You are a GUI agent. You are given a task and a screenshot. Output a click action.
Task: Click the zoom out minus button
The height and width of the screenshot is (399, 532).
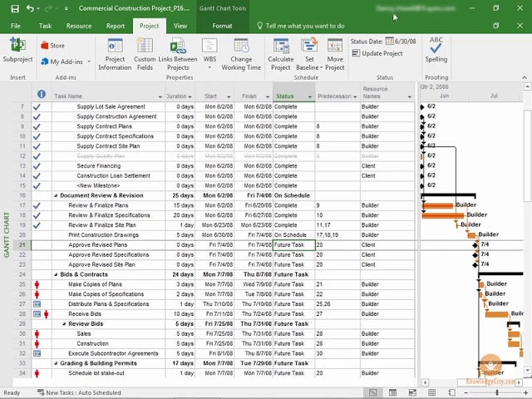465,392
